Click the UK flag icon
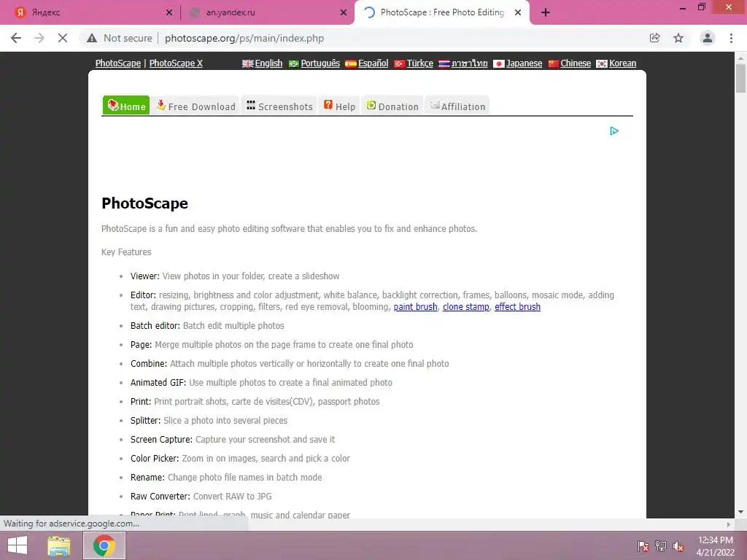This screenshot has height=560, width=747. pos(248,64)
